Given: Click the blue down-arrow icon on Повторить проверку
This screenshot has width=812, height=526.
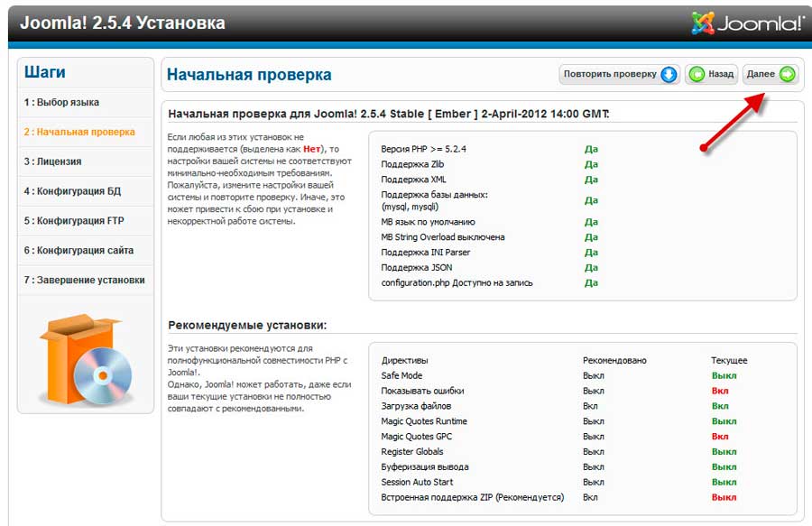Looking at the screenshot, I should point(669,75).
